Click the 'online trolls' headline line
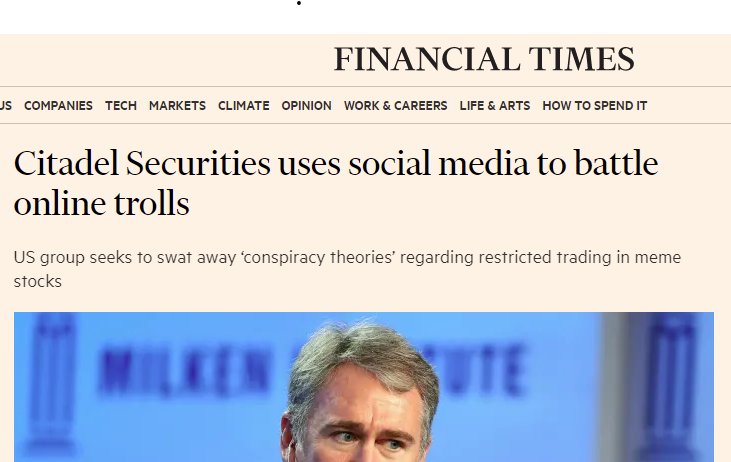 pyautogui.click(x=102, y=204)
